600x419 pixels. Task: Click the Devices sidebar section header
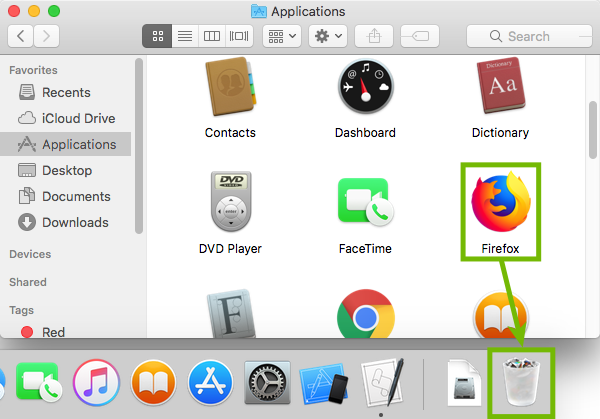(x=30, y=254)
